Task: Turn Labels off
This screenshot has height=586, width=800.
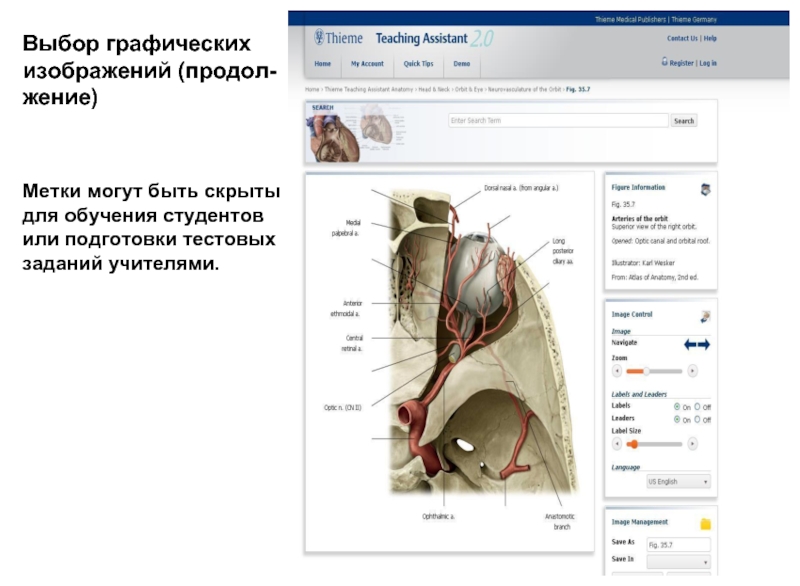Action: [x=697, y=406]
